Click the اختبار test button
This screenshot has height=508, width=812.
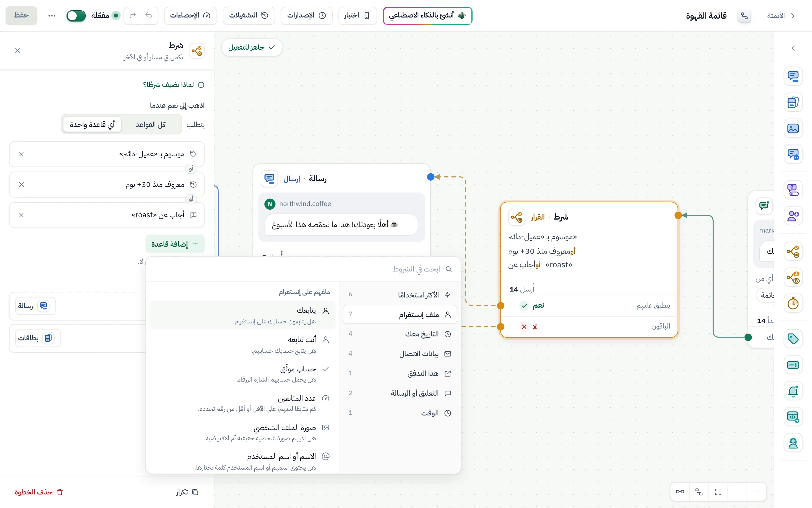pos(357,16)
